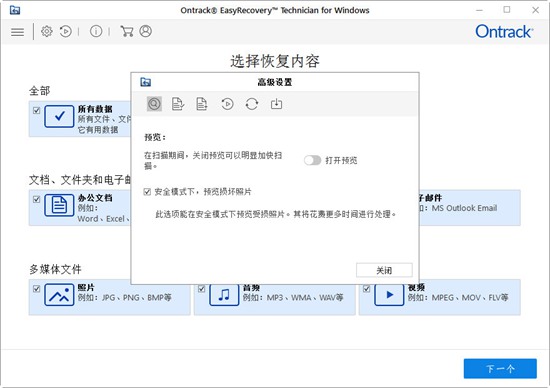550x388 pixels.
Task: Uncheck 安全模式下，预览损坏照片 checkbox
Action: click(x=147, y=192)
